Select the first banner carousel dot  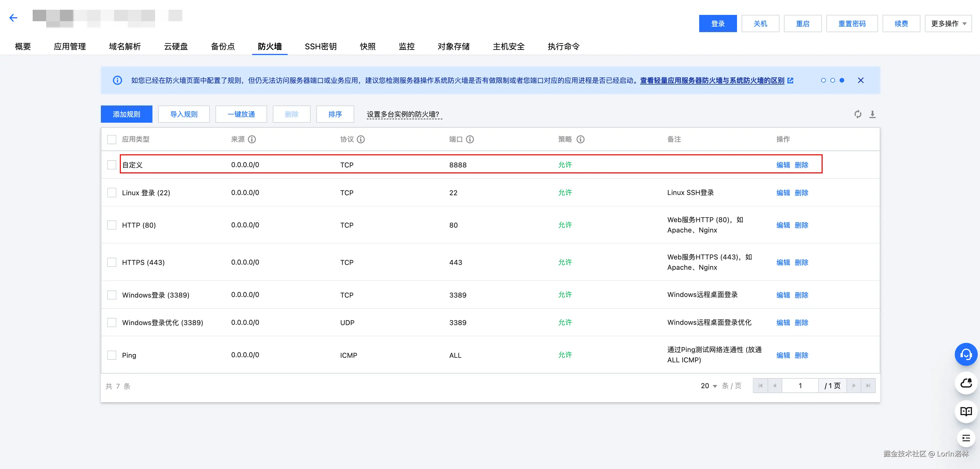[823, 80]
